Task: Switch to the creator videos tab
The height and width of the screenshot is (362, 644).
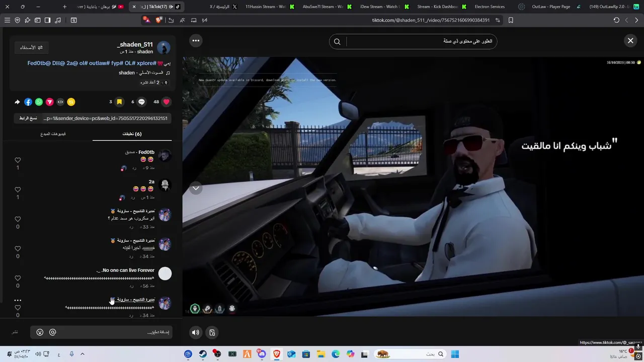Action: coord(53,134)
